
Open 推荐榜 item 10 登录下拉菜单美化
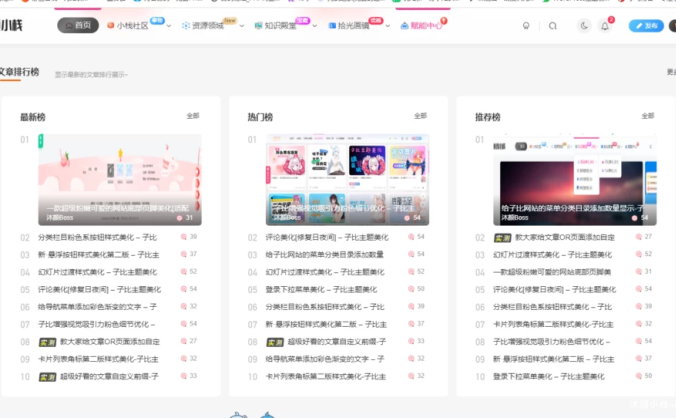[x=549, y=376]
